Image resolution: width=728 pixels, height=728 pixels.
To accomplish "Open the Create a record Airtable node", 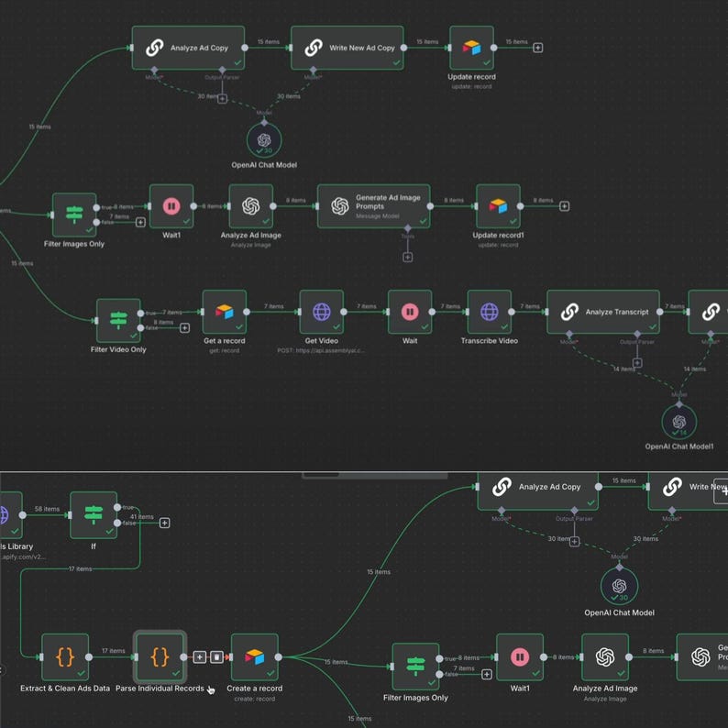I will (254, 657).
